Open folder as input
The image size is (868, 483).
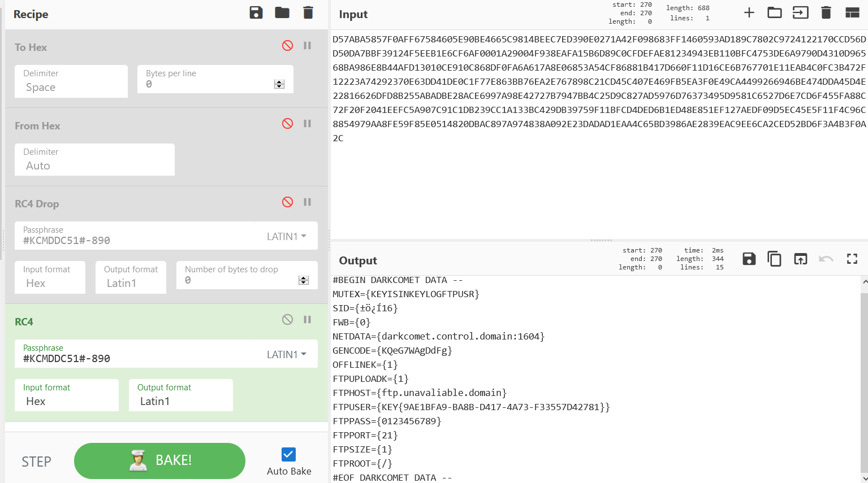tap(775, 12)
